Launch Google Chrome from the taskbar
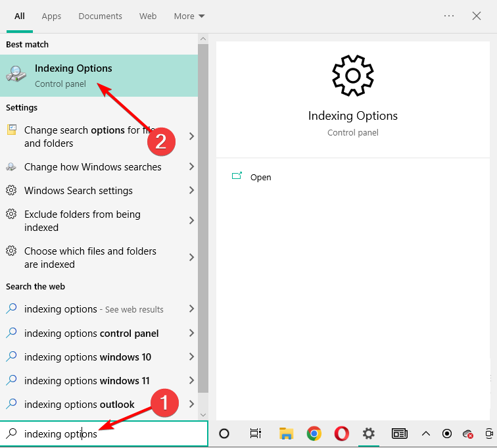 (314, 434)
